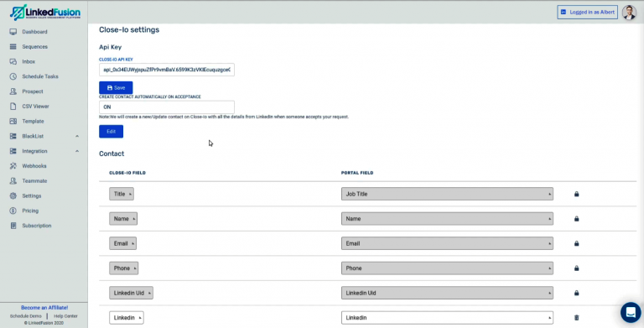Image resolution: width=644 pixels, height=328 pixels.
Task: Open Subscription in sidebar
Action: 37,226
